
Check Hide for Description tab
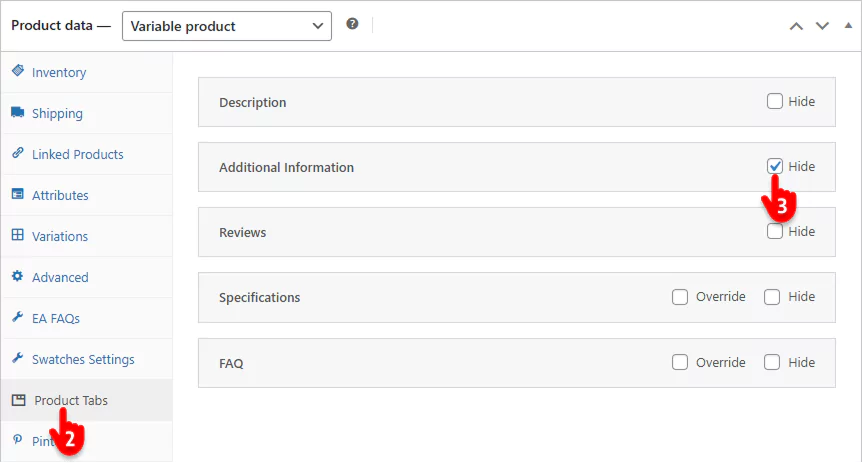[775, 101]
